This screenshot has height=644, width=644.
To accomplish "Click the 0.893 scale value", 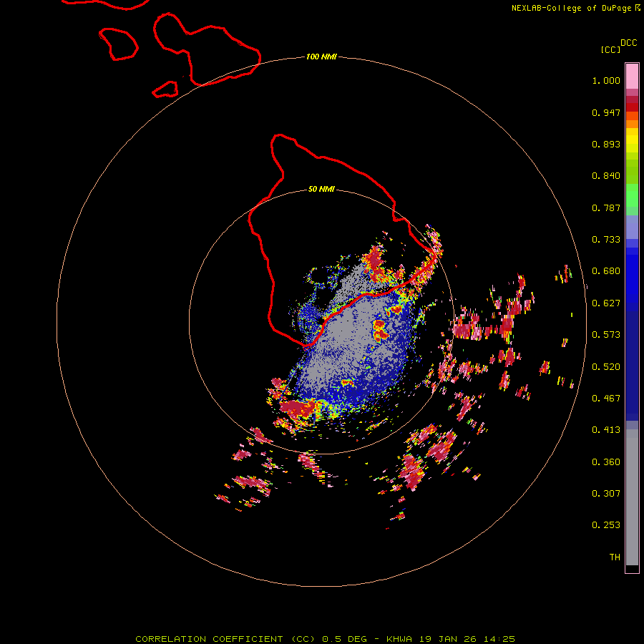I will tap(606, 144).
